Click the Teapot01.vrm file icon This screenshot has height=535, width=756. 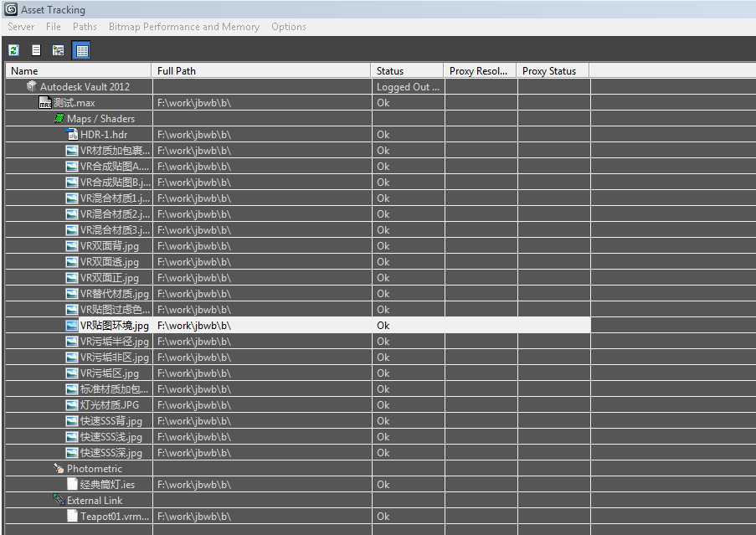pyautogui.click(x=72, y=516)
